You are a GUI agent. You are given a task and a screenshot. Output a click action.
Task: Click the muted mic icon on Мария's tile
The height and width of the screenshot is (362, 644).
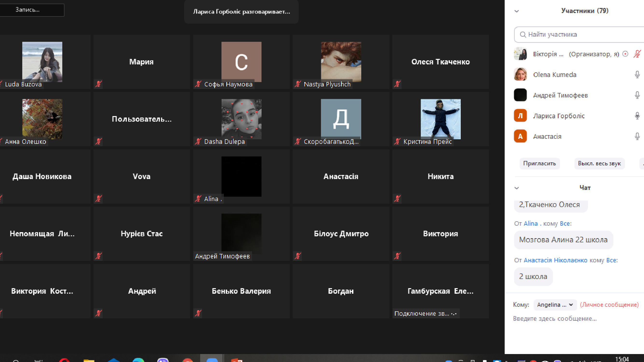click(x=99, y=84)
